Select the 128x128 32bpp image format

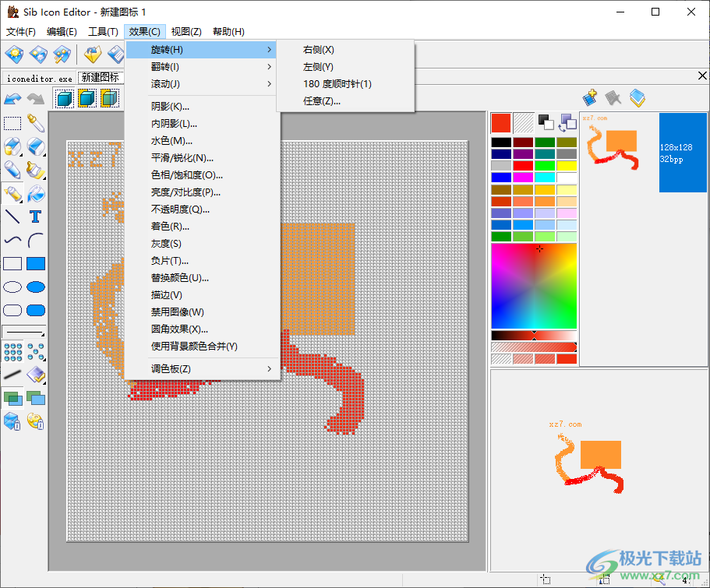pyautogui.click(x=683, y=153)
